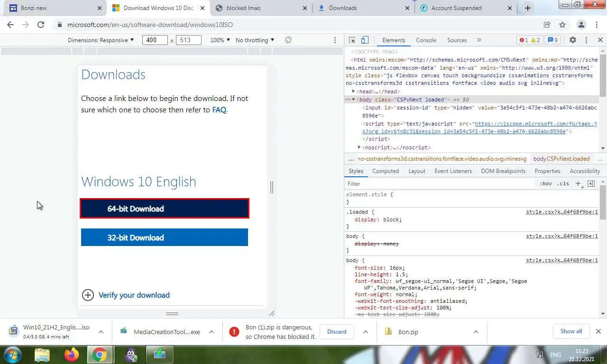
Task: Open the Dimensions: Responsive dropdown
Action: click(x=101, y=40)
